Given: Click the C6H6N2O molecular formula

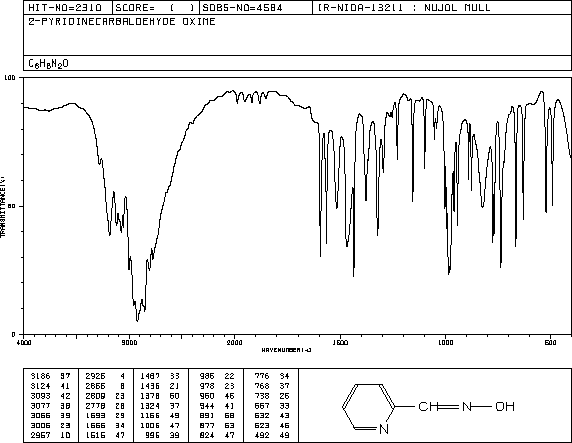Looking at the screenshot, I should pyautogui.click(x=48, y=64).
